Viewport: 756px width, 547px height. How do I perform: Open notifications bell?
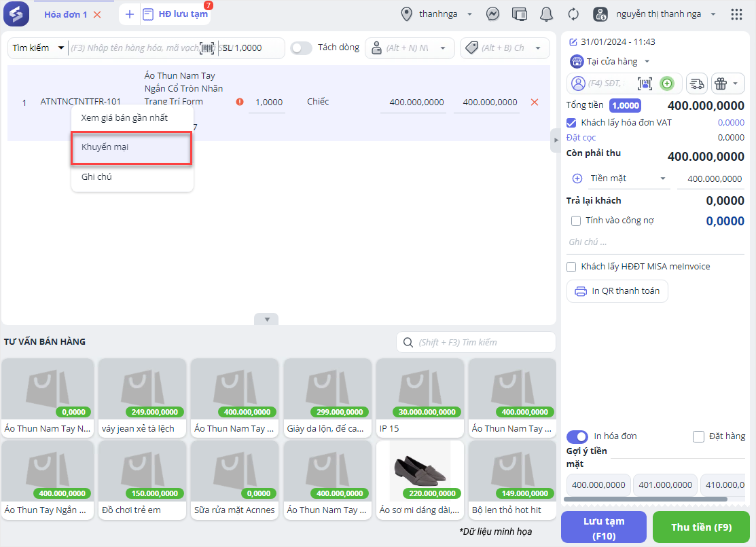(x=546, y=14)
